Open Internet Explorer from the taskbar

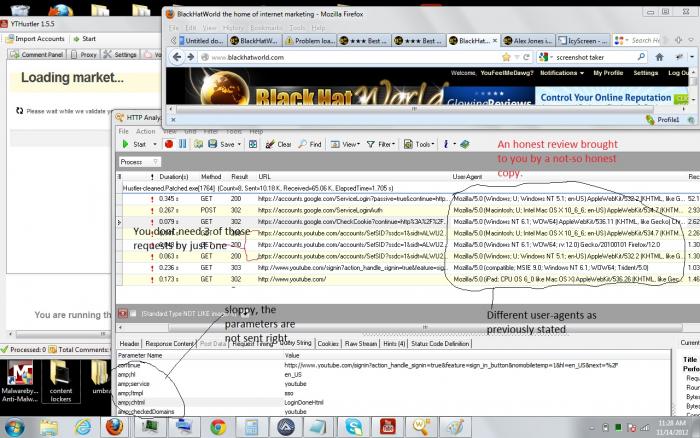click(x=83, y=427)
